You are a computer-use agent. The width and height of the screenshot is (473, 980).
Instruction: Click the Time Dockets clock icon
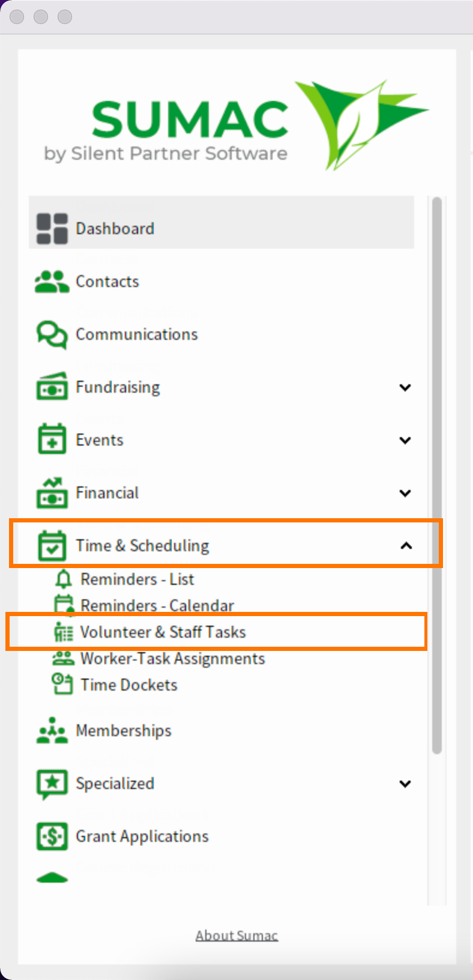click(62, 684)
